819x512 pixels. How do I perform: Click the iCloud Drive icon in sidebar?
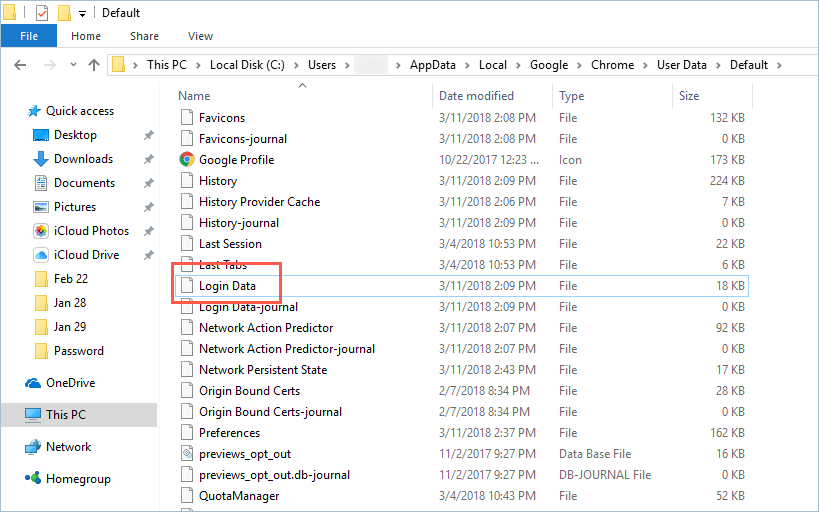[x=41, y=255]
